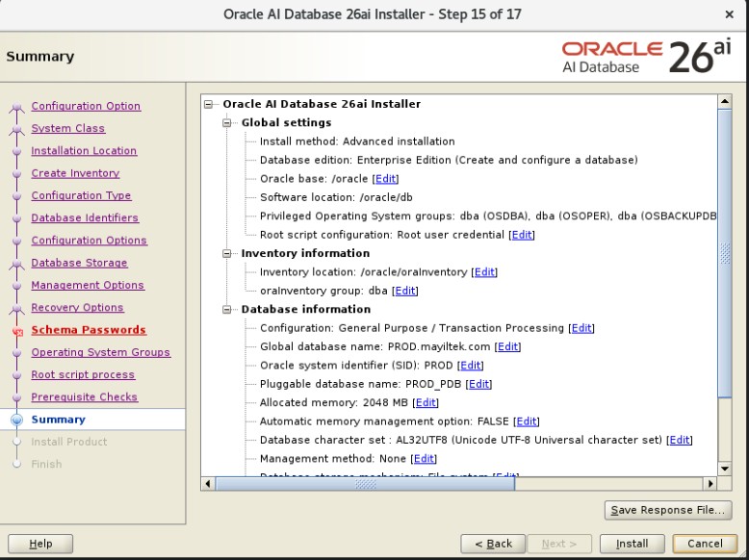Edit the Management method
This screenshot has width=749, height=560.
tap(424, 459)
